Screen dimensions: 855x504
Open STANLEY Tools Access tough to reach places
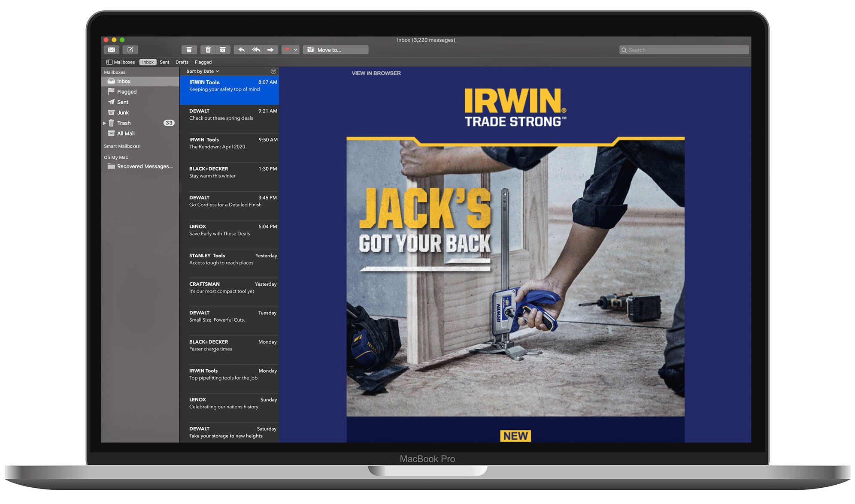(x=229, y=263)
